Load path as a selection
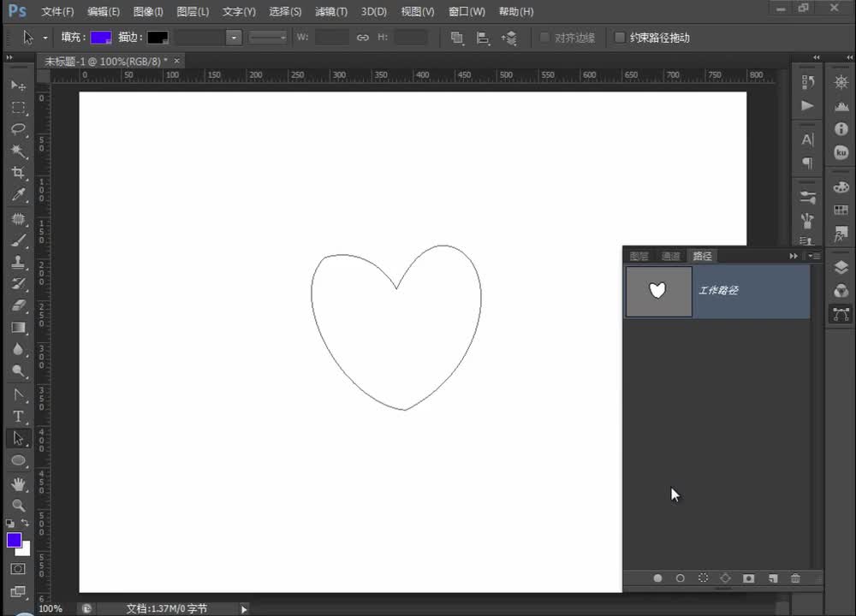 click(x=703, y=577)
